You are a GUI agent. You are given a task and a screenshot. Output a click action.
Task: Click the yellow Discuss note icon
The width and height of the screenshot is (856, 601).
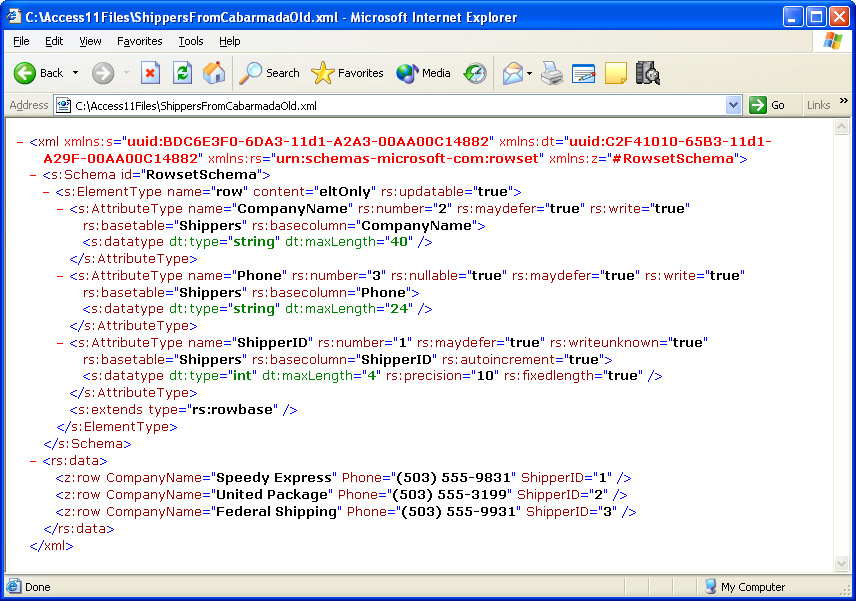(616, 73)
